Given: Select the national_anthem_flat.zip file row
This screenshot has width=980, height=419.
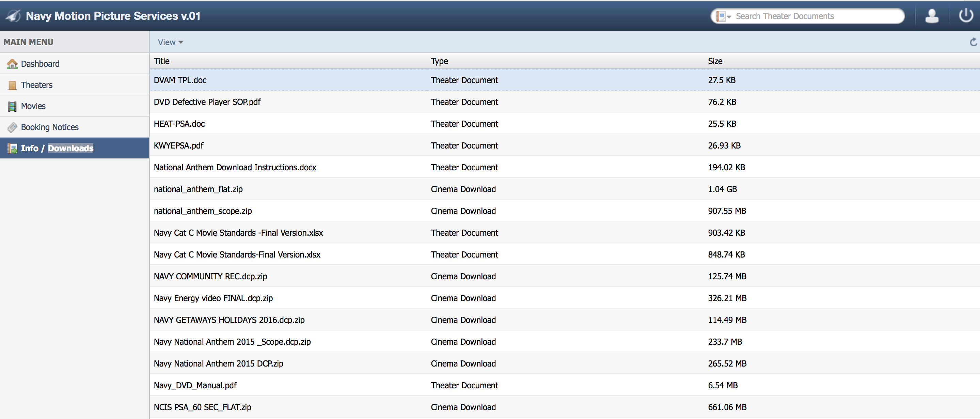Looking at the screenshot, I should (198, 189).
